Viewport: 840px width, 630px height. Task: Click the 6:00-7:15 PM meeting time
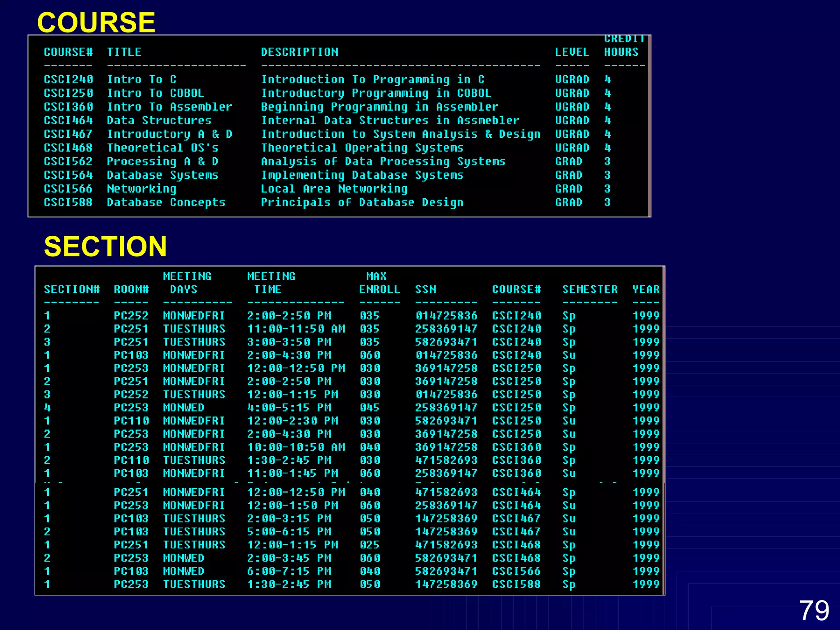pyautogui.click(x=289, y=571)
